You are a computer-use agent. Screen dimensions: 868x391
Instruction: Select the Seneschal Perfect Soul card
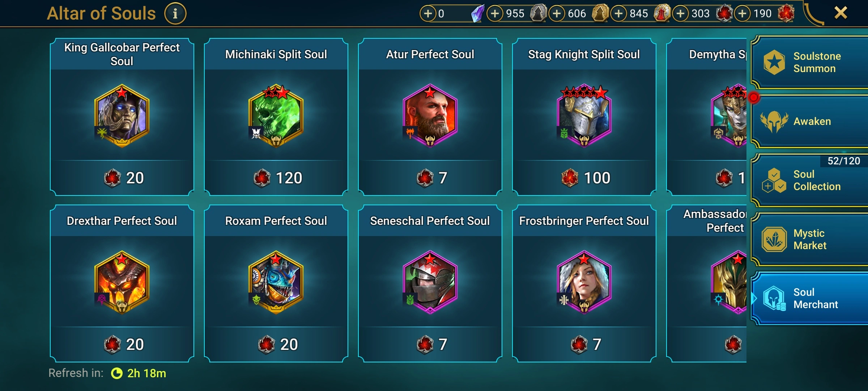click(x=430, y=283)
